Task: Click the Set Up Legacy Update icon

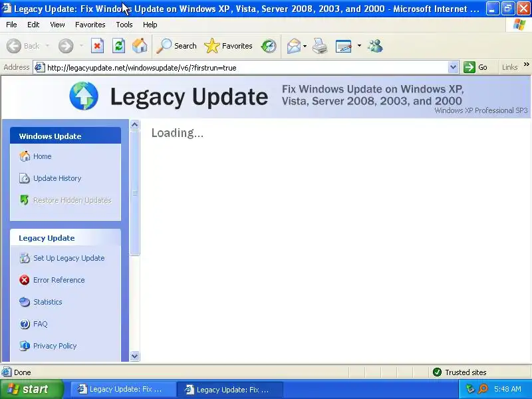Action: pos(25,258)
